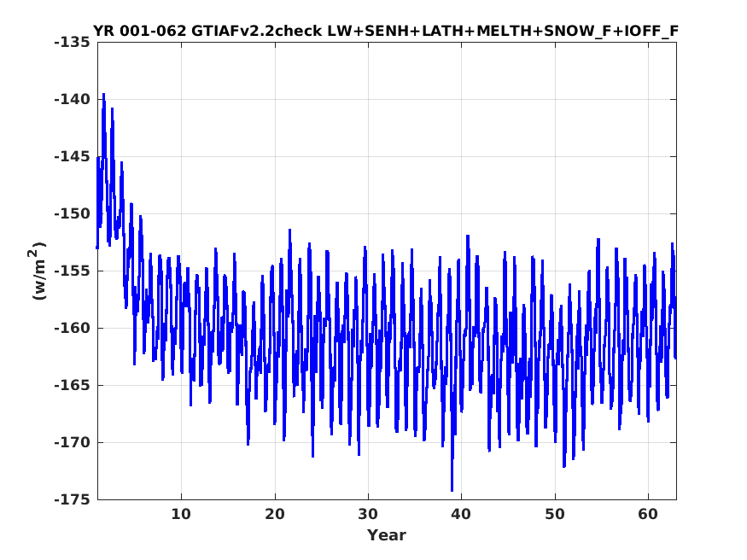Click the "(w/m2)" y-axis label
This screenshot has height=560, width=747.
pyautogui.click(x=38, y=271)
